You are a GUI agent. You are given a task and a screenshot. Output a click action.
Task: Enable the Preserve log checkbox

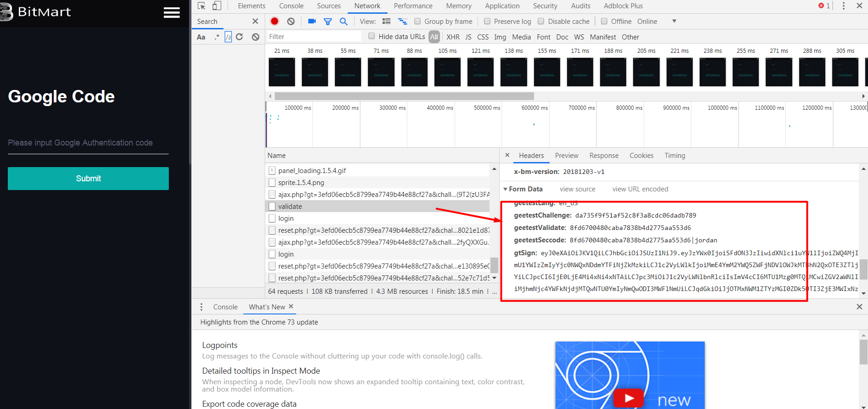[x=487, y=21]
